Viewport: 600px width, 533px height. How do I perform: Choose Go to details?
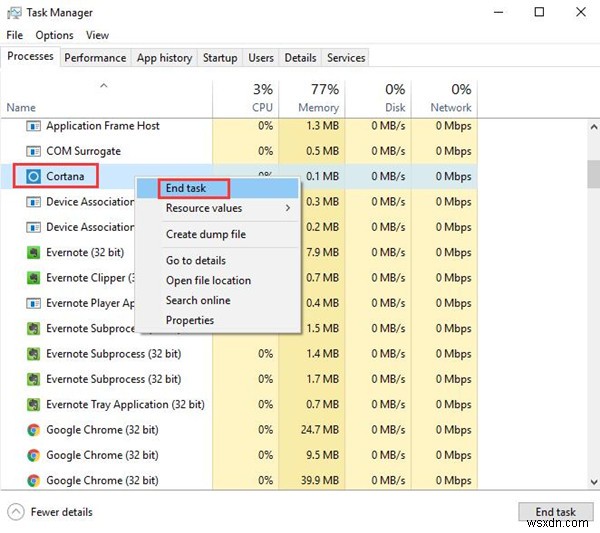217,261
